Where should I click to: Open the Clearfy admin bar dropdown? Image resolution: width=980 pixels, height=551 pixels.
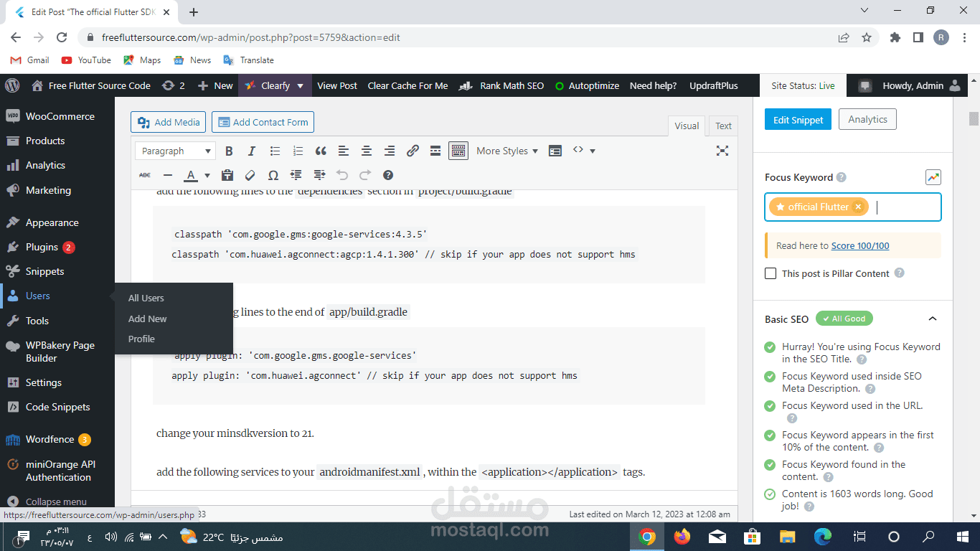[x=275, y=85]
